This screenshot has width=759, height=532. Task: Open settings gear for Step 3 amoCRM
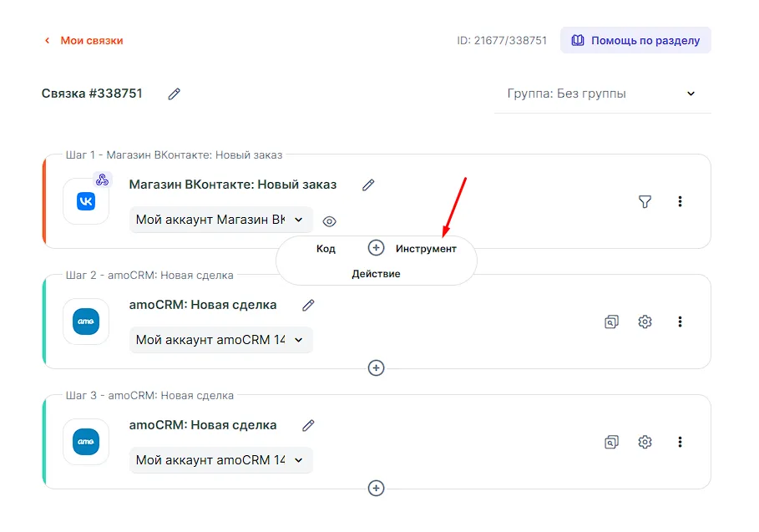(x=645, y=442)
